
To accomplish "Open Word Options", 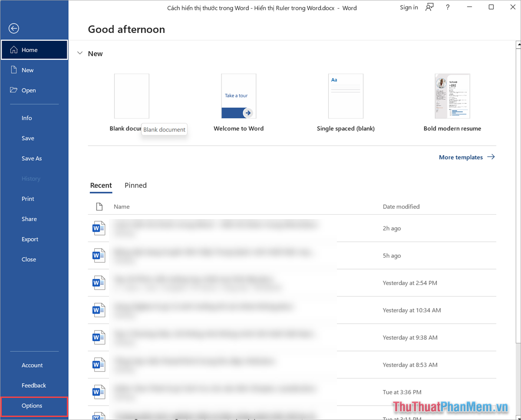I will (x=34, y=406).
